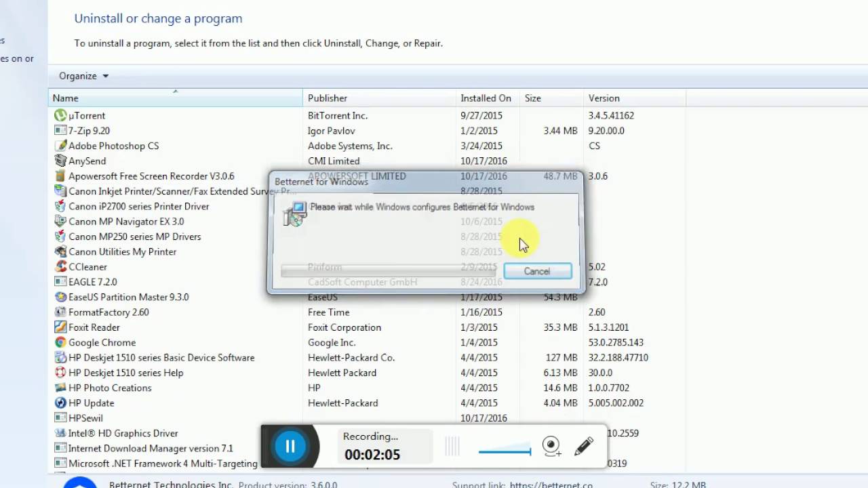Screen dimensions: 868x488
Task: Sort programs by Name column
Action: (176, 98)
